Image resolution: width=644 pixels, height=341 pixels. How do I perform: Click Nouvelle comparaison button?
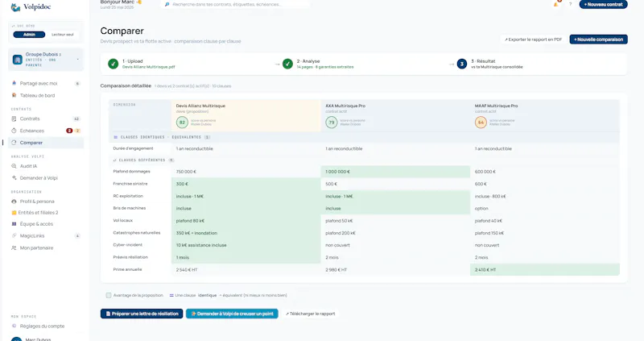tap(598, 40)
